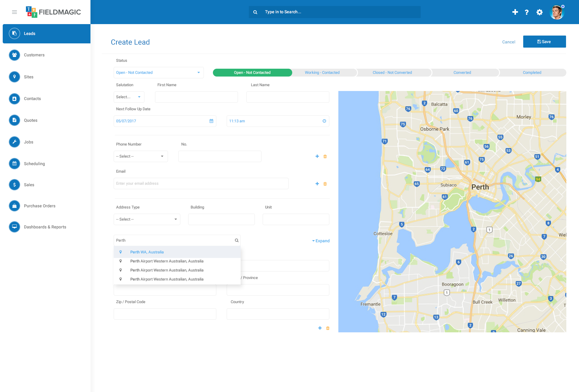Click the FieldMagic logo

(x=53, y=12)
